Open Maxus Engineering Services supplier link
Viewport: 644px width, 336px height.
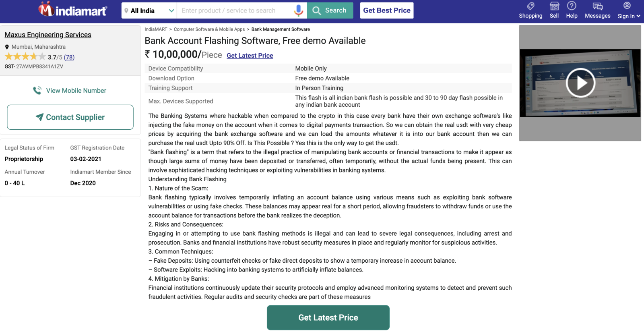tap(48, 35)
